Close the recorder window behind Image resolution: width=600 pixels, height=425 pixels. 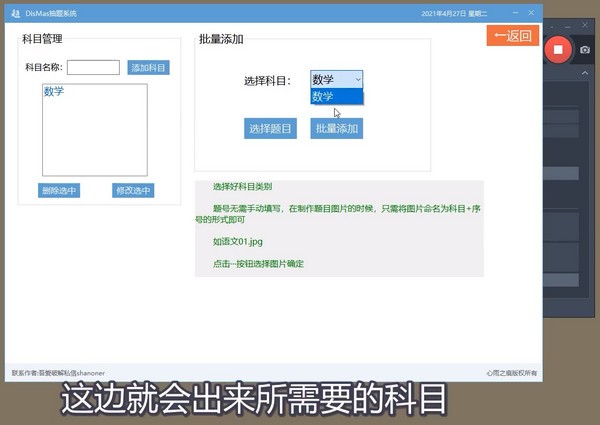coord(585,25)
